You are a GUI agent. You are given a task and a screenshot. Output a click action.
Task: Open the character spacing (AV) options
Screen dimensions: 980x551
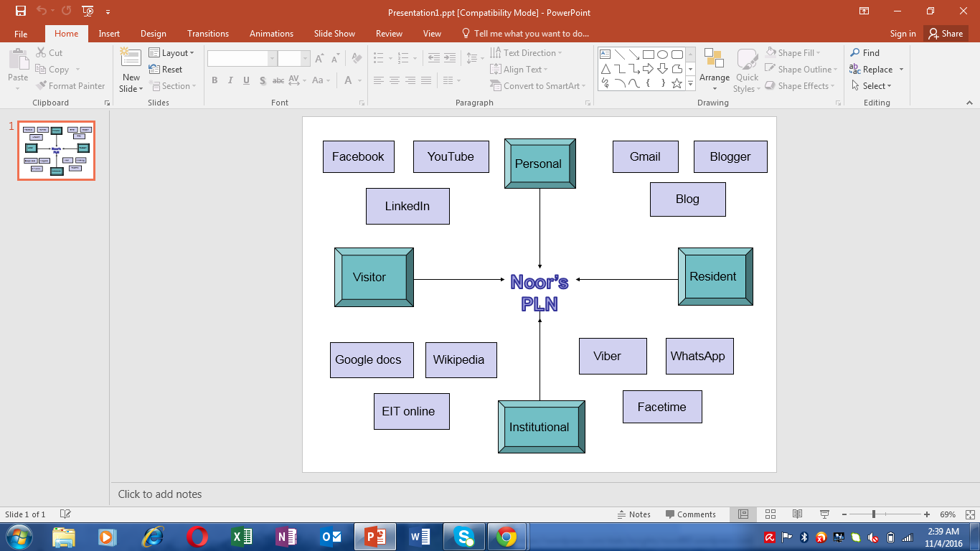click(x=296, y=80)
